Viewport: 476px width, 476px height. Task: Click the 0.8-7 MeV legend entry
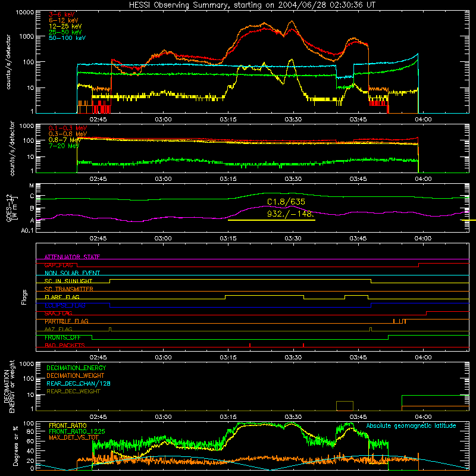(x=65, y=140)
